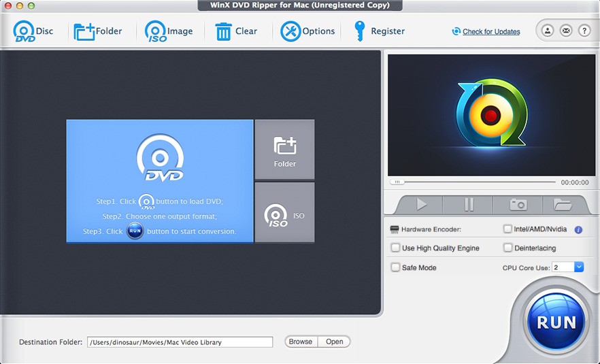Click the Clear trash can icon
The image size is (600, 364).
pyautogui.click(x=223, y=31)
